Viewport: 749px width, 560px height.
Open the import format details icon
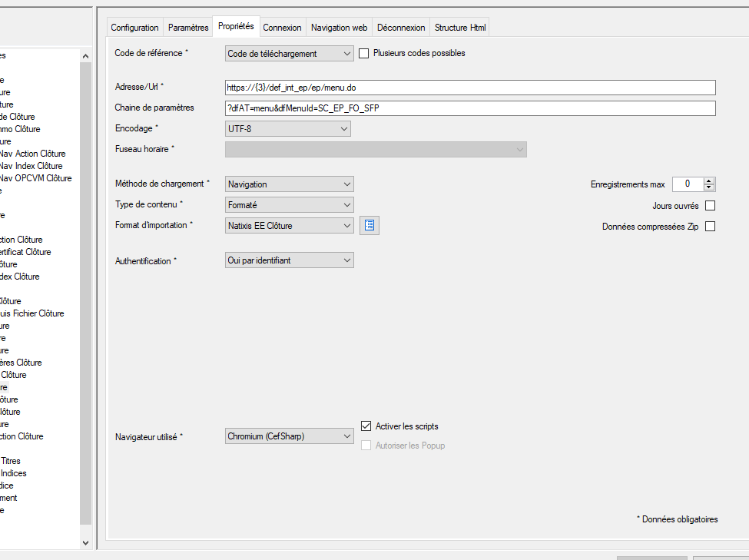click(x=370, y=226)
